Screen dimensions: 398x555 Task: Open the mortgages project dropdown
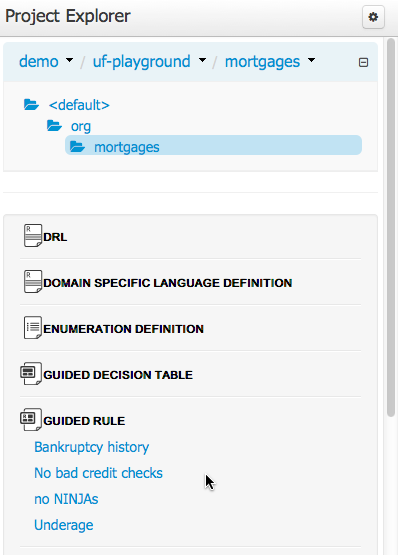point(270,61)
